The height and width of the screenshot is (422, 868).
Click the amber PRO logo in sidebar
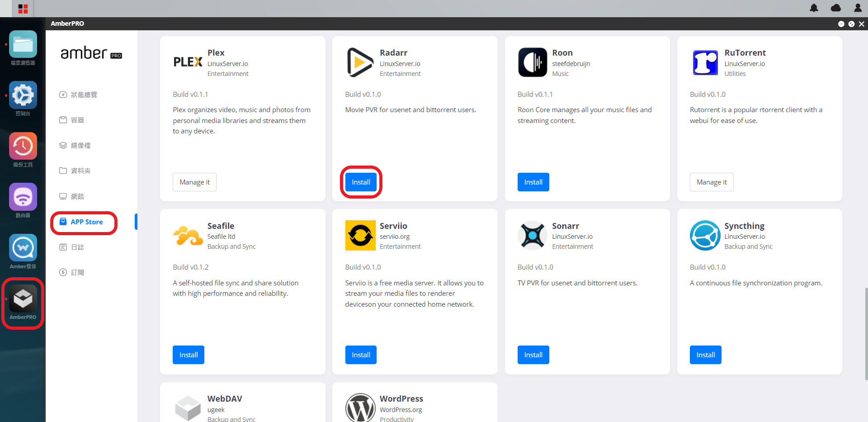[91, 53]
